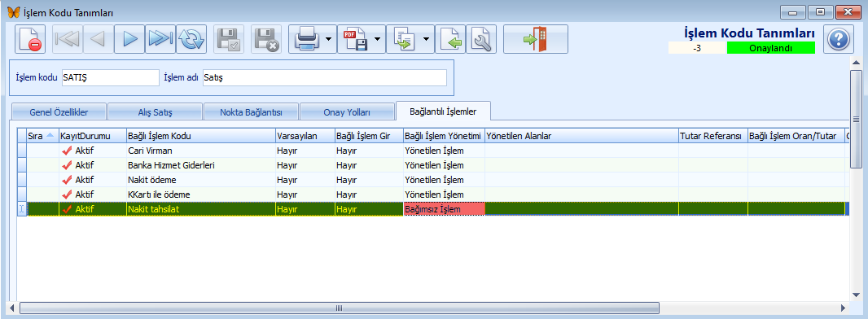Click the PDF export icon

[354, 39]
